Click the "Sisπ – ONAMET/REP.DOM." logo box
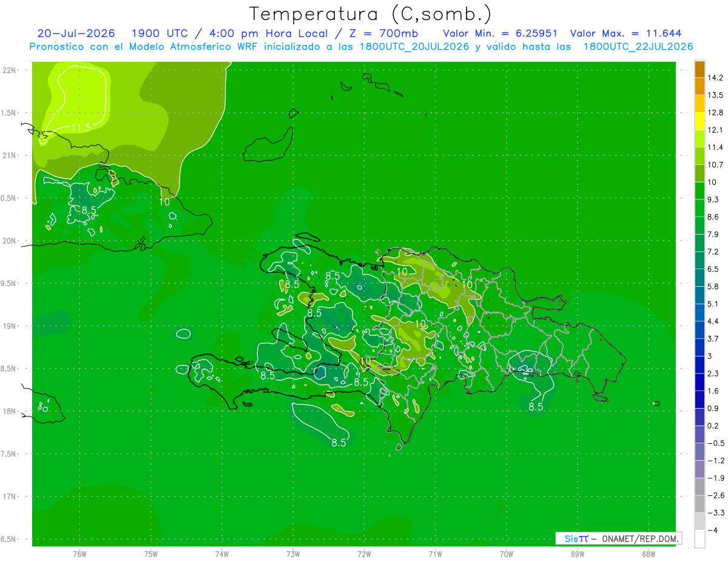This screenshot has width=728, height=562. (618, 538)
